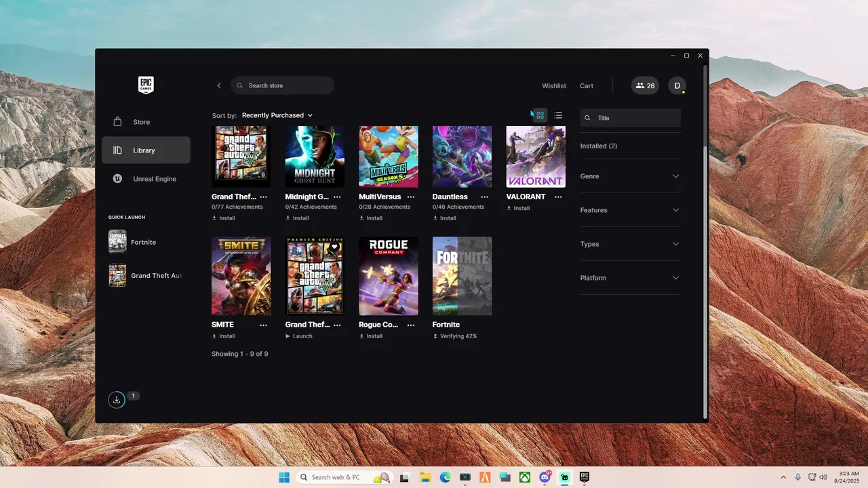
Task: Open Microsoft Edge from taskbar
Action: [x=445, y=477]
